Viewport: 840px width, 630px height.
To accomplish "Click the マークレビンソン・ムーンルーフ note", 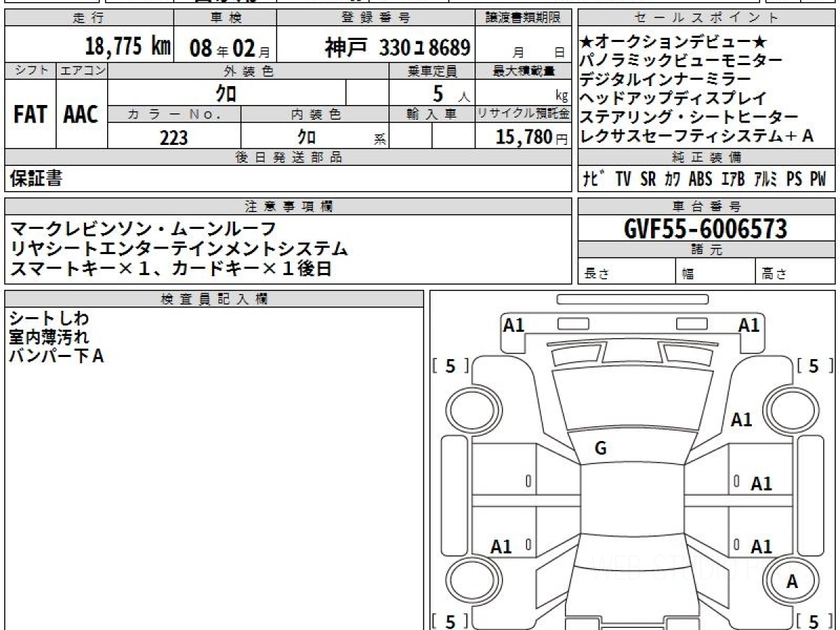I will coord(143,230).
